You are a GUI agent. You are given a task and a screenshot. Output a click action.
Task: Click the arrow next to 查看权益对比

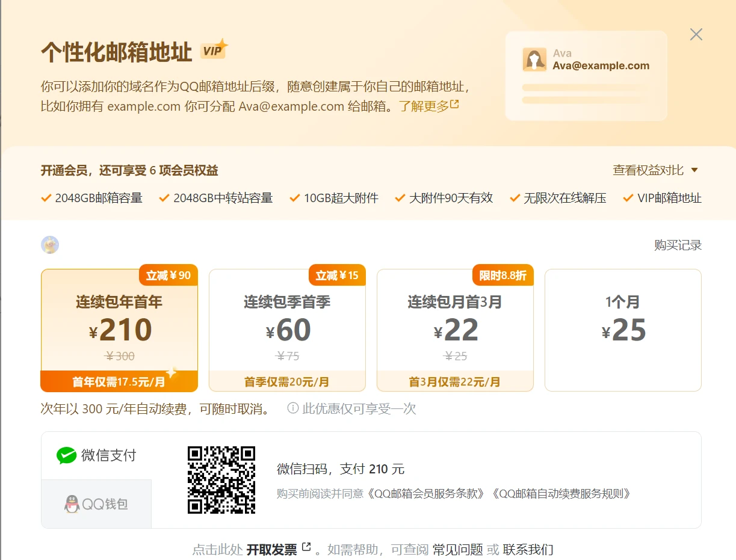(x=694, y=170)
